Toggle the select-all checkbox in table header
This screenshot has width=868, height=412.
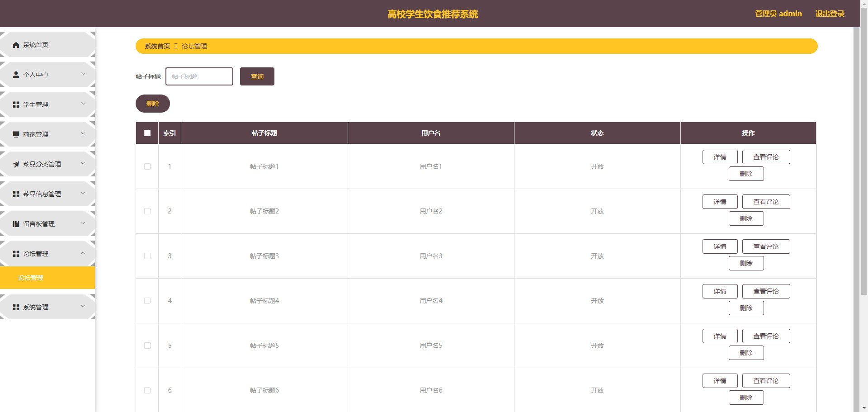[147, 133]
